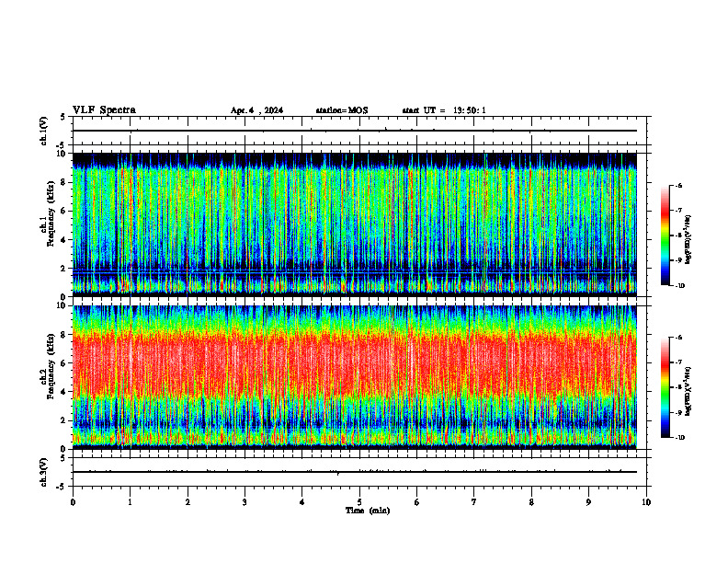Click the time axis tick label "7"
The width and height of the screenshot is (728, 563).
click(x=474, y=502)
